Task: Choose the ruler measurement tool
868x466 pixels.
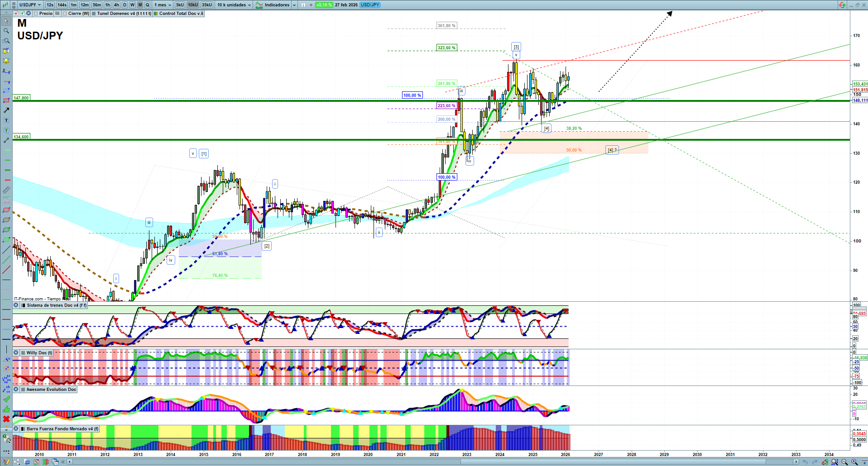Action: (x=6, y=190)
